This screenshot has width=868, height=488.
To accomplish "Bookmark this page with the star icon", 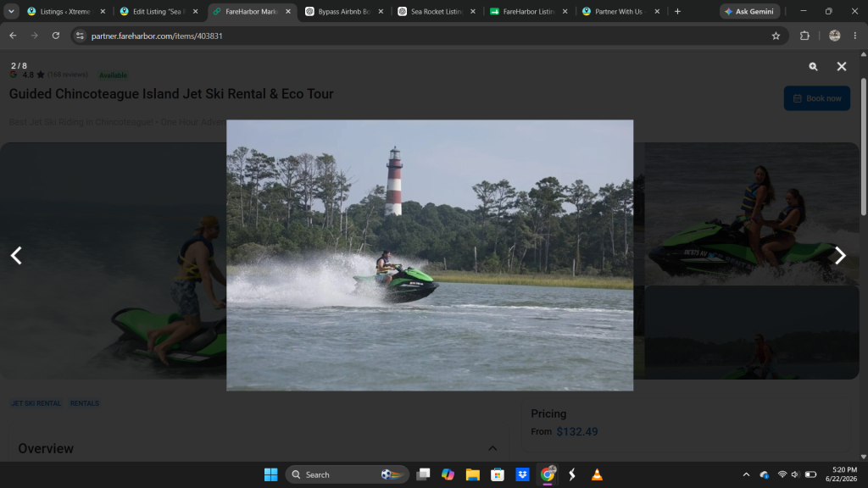I will tap(776, 36).
